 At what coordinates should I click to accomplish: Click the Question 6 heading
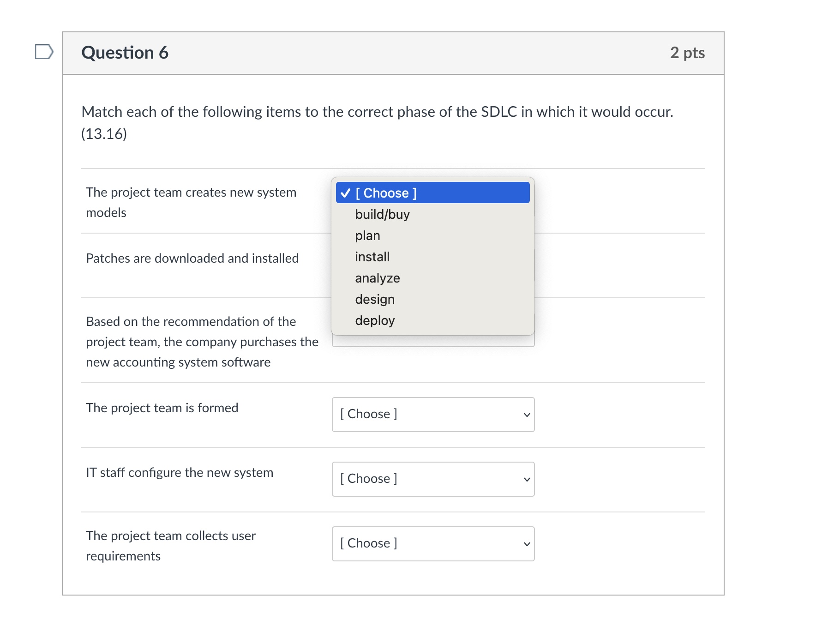tap(125, 53)
